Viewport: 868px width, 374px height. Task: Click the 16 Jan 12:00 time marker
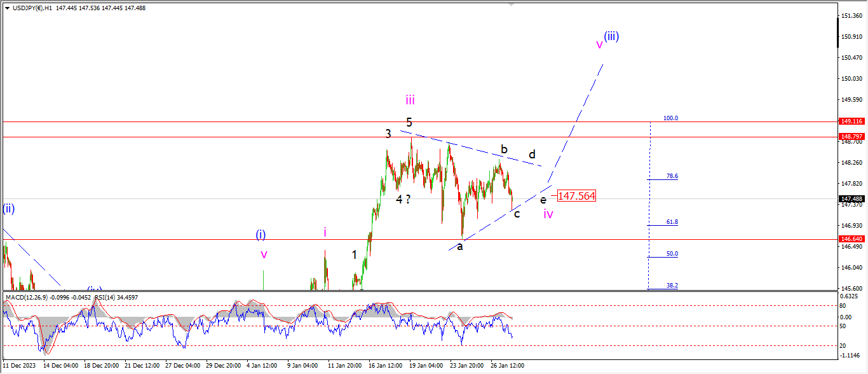click(x=386, y=366)
